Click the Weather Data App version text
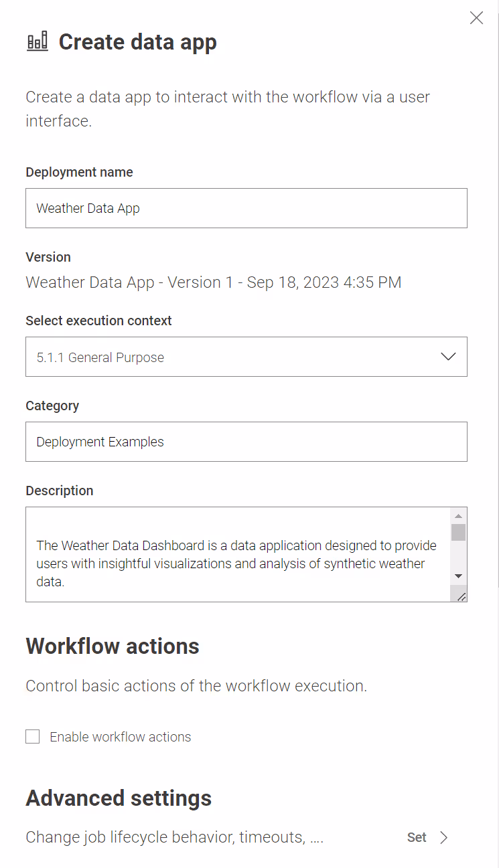Screen dimensions: 499x868 tap(213, 282)
